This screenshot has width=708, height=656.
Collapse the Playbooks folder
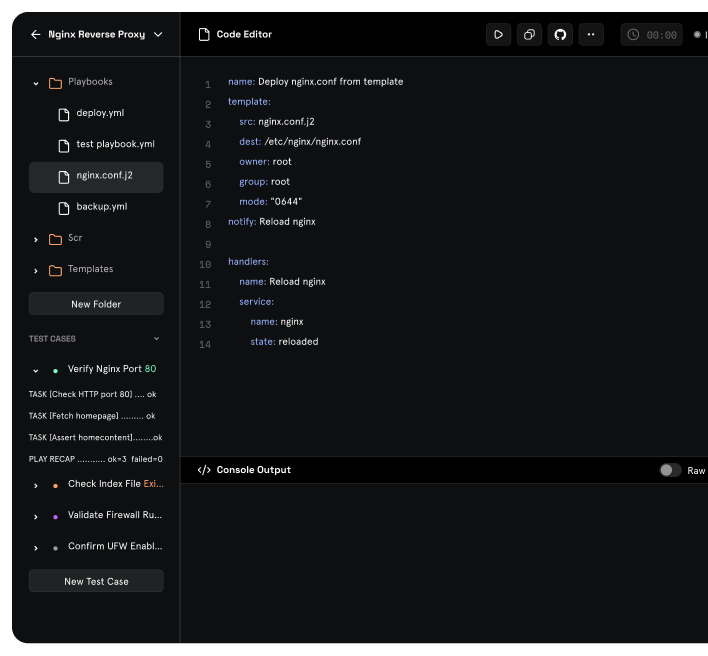(36, 83)
